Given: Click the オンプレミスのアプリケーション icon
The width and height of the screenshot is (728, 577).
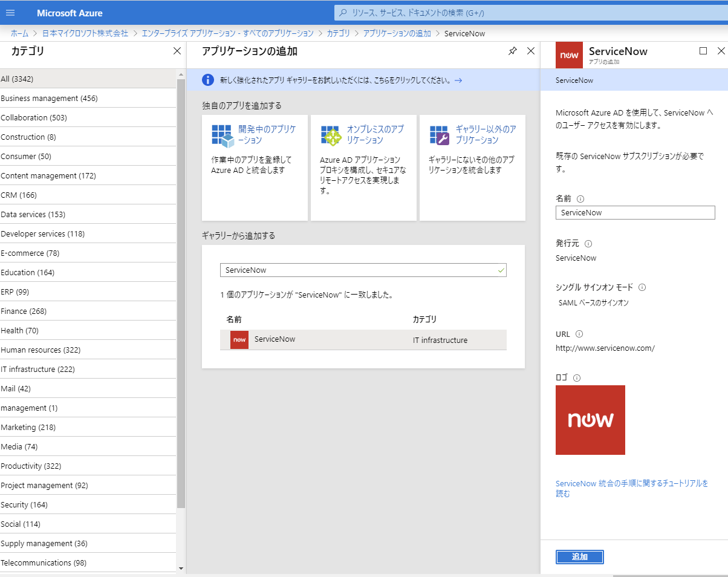Looking at the screenshot, I should (x=331, y=135).
